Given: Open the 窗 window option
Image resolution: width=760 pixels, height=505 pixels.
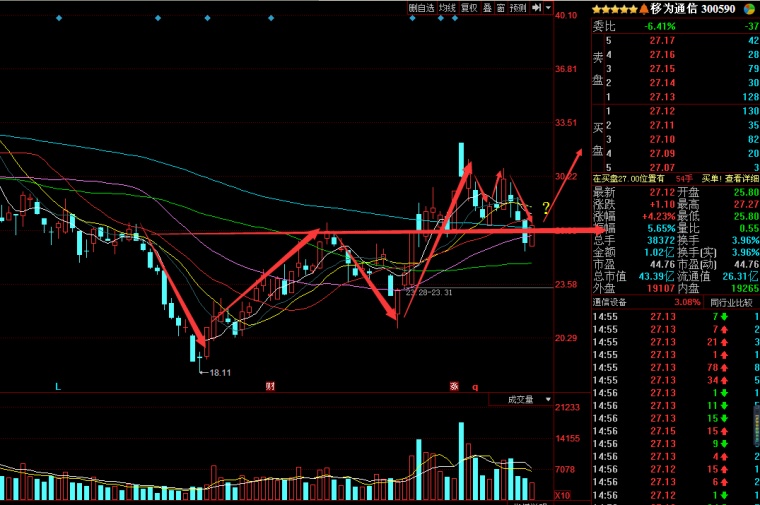Looking at the screenshot, I should (500, 8).
